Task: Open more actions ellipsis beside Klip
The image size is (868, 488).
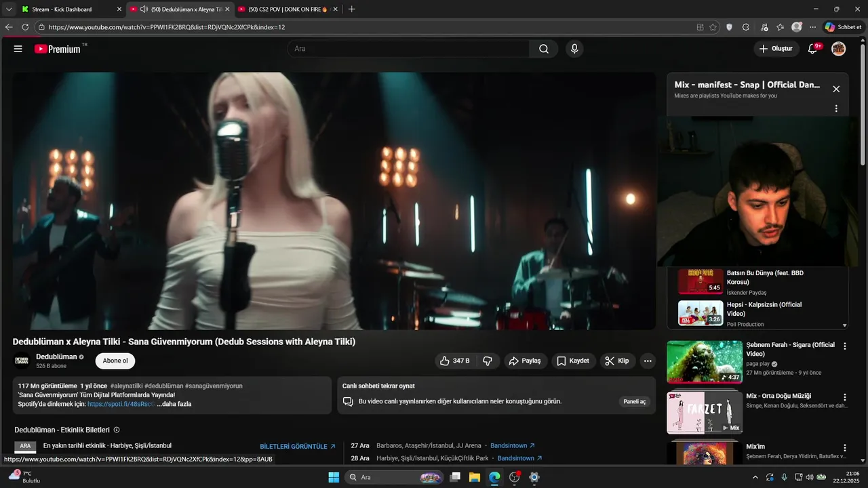Action: [648, 361]
